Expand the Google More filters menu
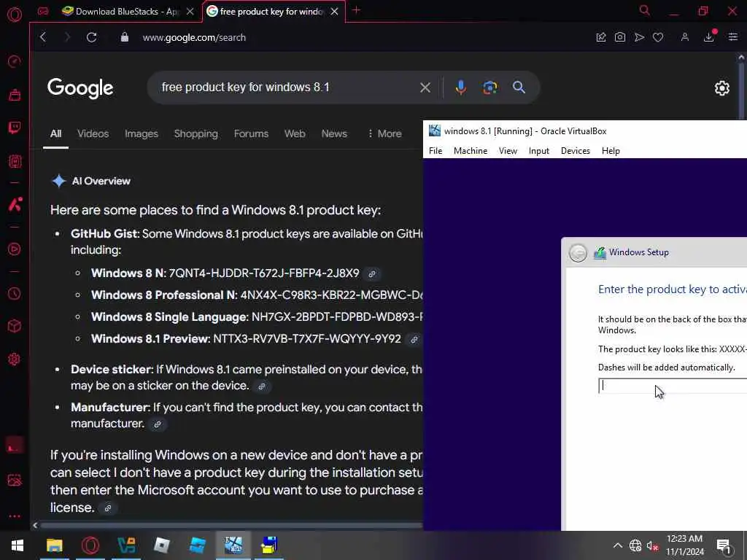 coord(384,134)
